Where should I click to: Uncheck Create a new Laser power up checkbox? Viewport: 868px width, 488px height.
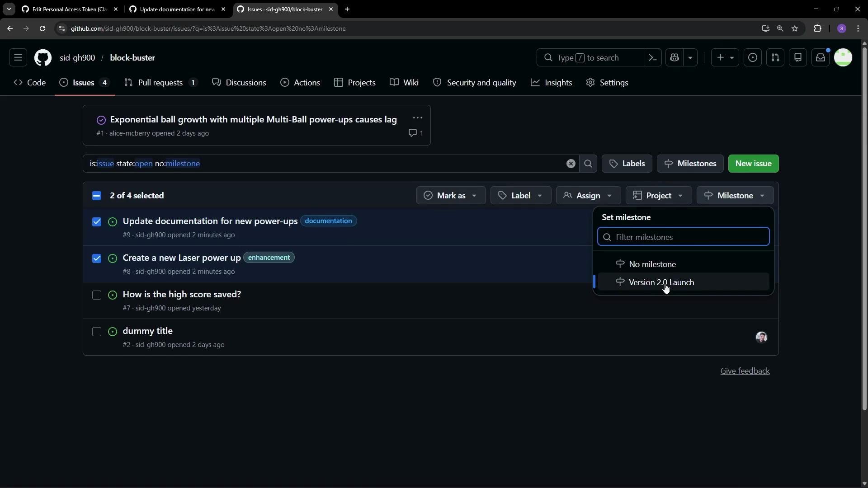(97, 258)
